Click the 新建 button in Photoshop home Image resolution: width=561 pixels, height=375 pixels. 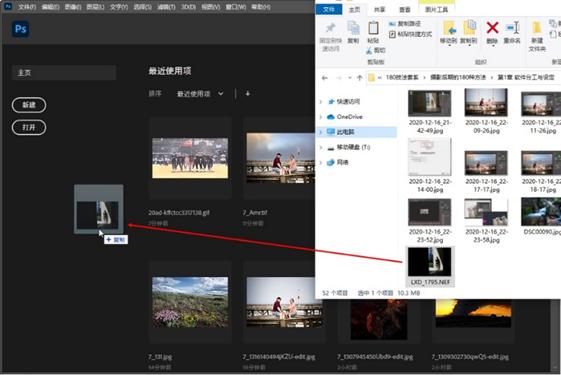[29, 105]
